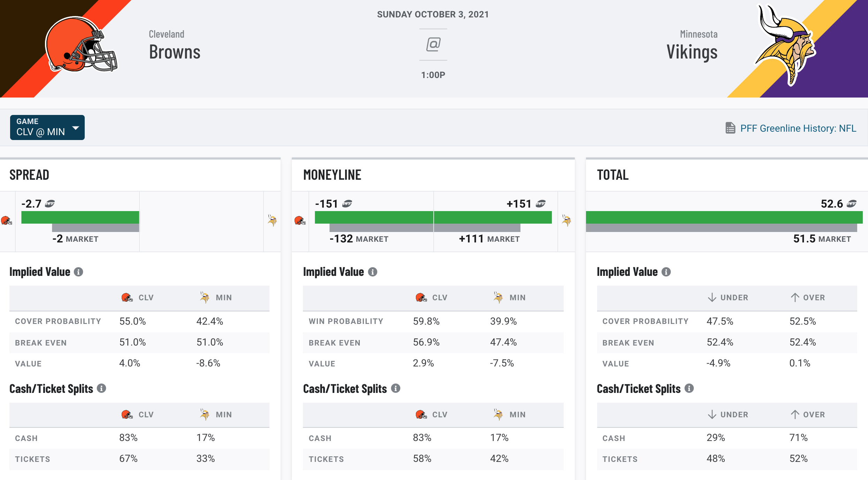This screenshot has width=868, height=480.
Task: Click the 56.9% CLV break even value
Action: click(426, 342)
